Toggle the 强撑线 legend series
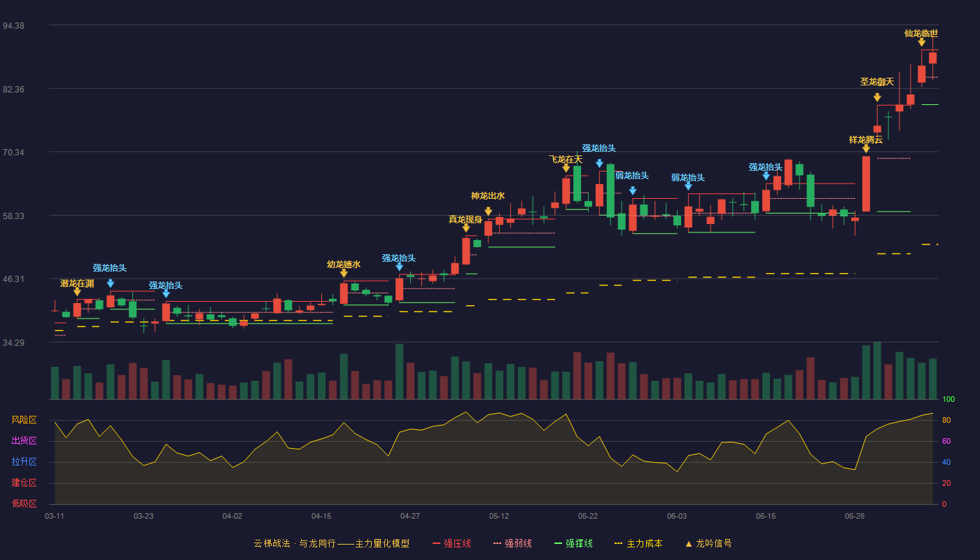Viewport: 980px width, 560px height. coord(574,543)
